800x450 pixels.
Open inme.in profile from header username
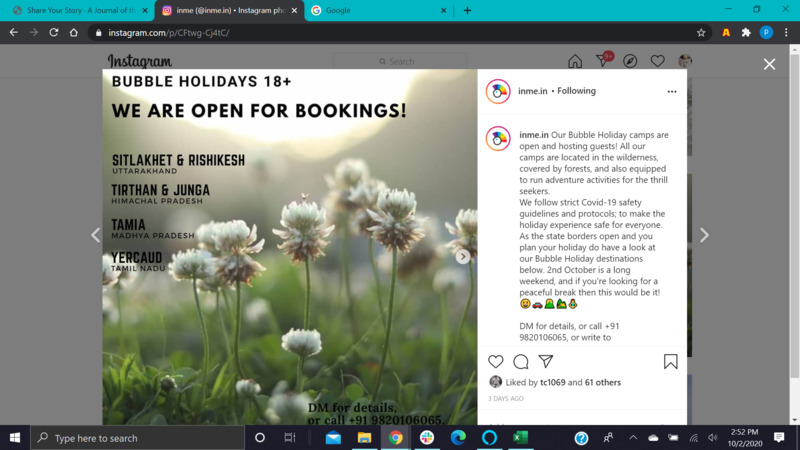pyautogui.click(x=532, y=91)
